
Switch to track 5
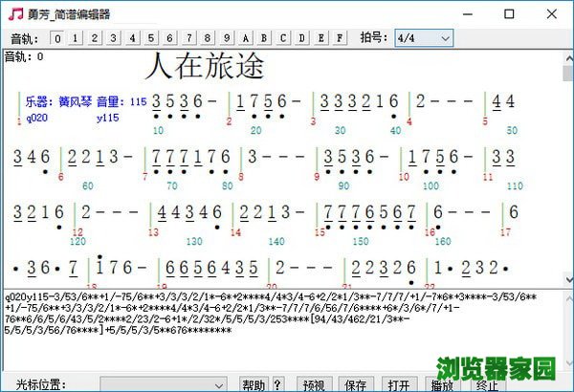[151, 38]
